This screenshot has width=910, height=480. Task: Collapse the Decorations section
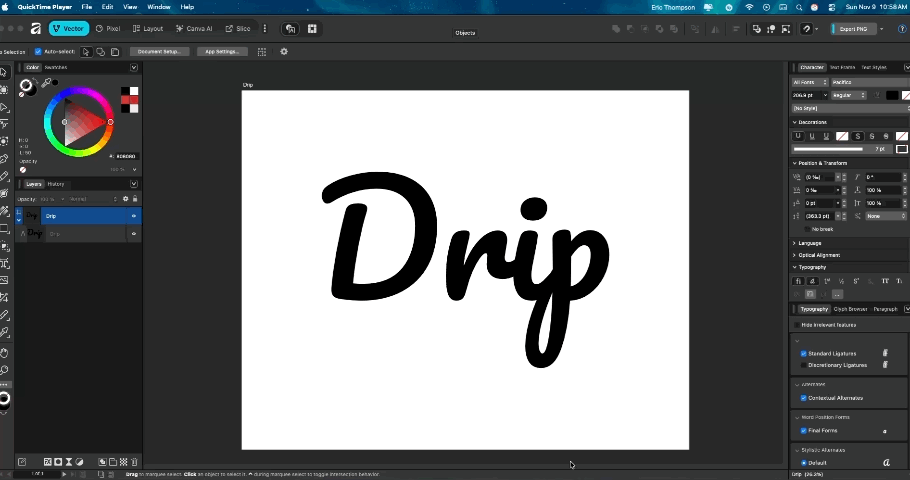[x=795, y=122]
